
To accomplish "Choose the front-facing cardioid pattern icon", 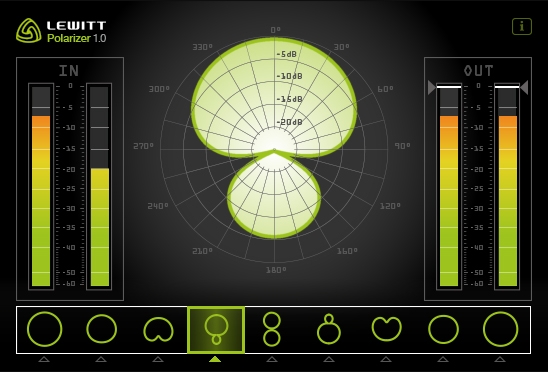I will 158,329.
